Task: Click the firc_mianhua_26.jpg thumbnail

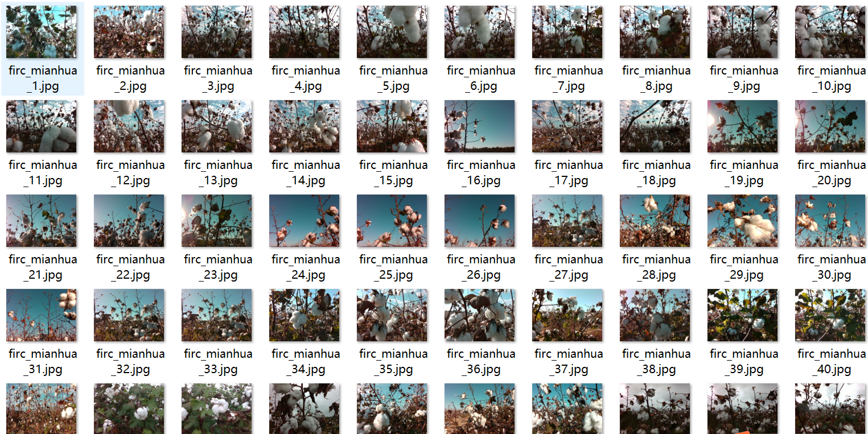Action: (480, 221)
